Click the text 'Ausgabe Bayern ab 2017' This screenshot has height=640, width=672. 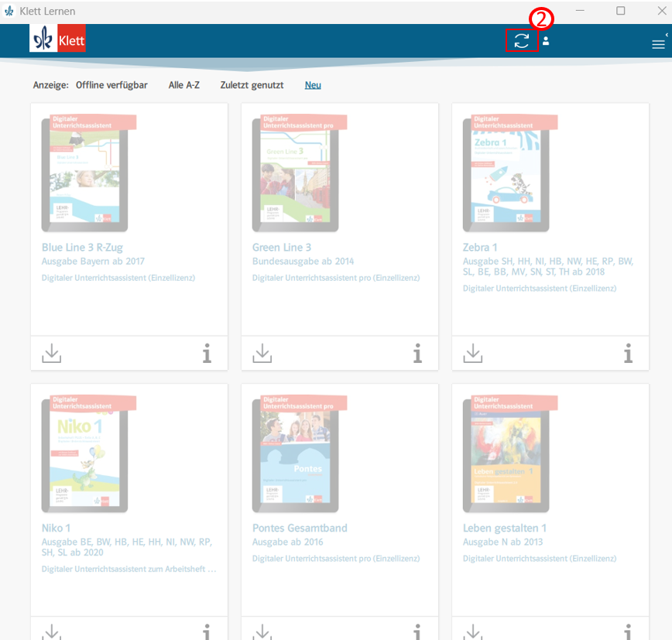click(93, 262)
